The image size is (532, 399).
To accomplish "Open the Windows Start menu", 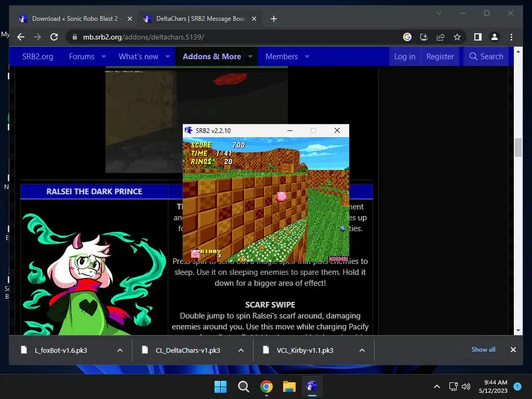I will point(220,387).
